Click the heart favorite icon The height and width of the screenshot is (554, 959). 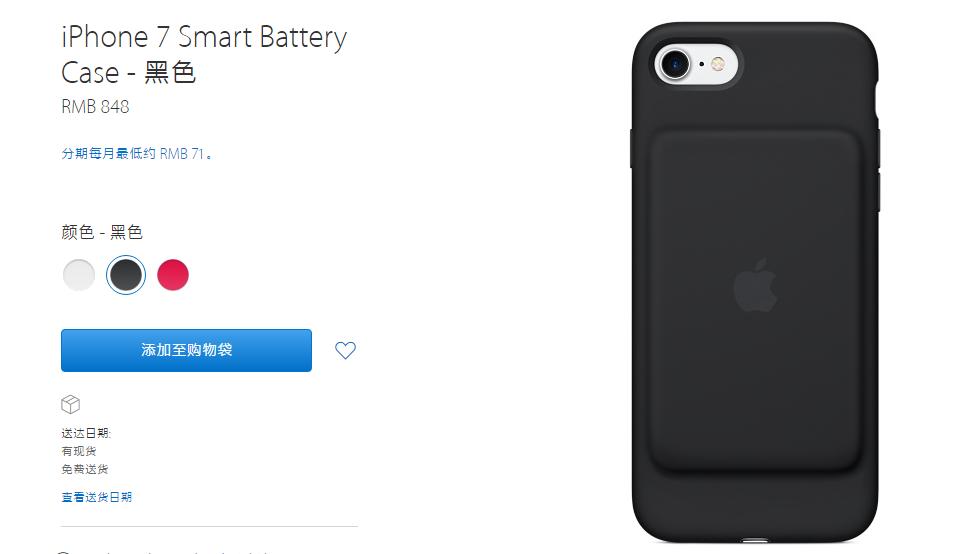(345, 350)
